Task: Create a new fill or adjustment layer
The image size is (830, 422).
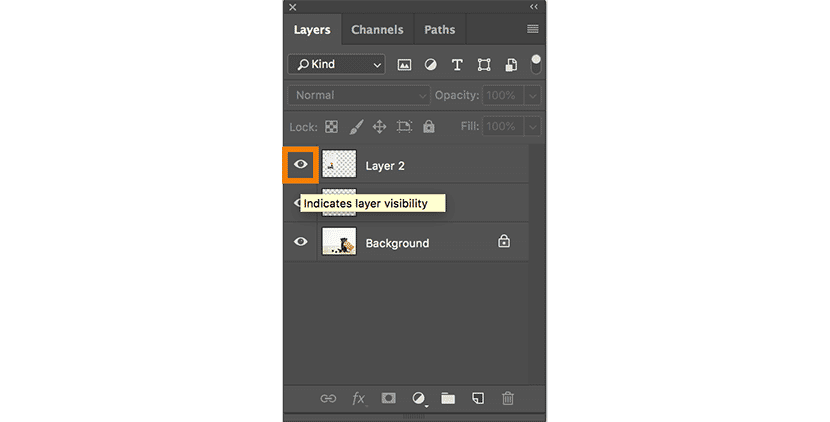Action: [418, 398]
